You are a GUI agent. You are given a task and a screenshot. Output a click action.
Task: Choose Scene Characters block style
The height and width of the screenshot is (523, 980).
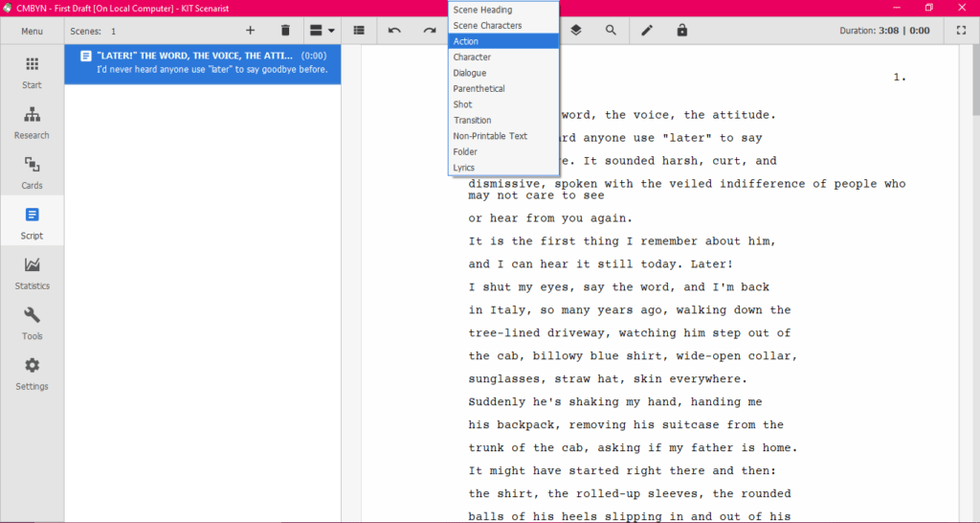(503, 26)
